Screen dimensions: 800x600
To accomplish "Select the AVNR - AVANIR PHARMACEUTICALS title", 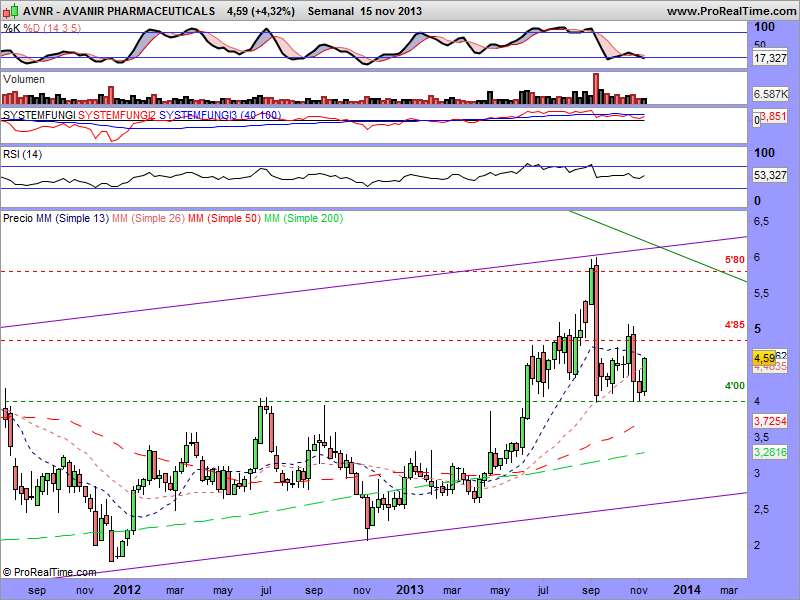I will click(118, 11).
